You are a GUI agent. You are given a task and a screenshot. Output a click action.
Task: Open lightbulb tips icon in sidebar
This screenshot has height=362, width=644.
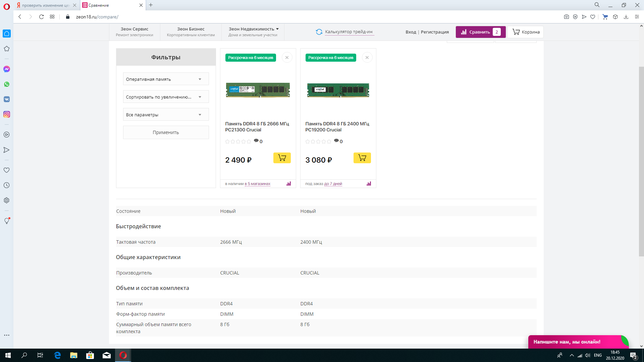(x=7, y=221)
